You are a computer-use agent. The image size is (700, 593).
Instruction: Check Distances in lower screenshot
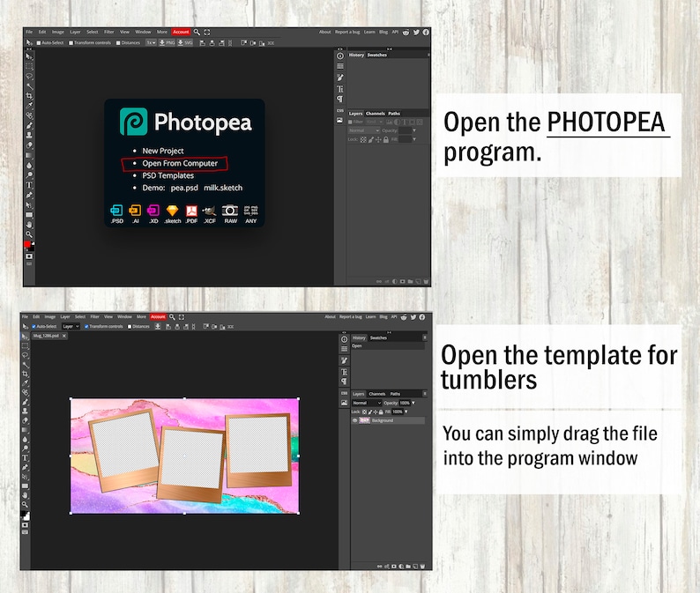[x=130, y=327]
